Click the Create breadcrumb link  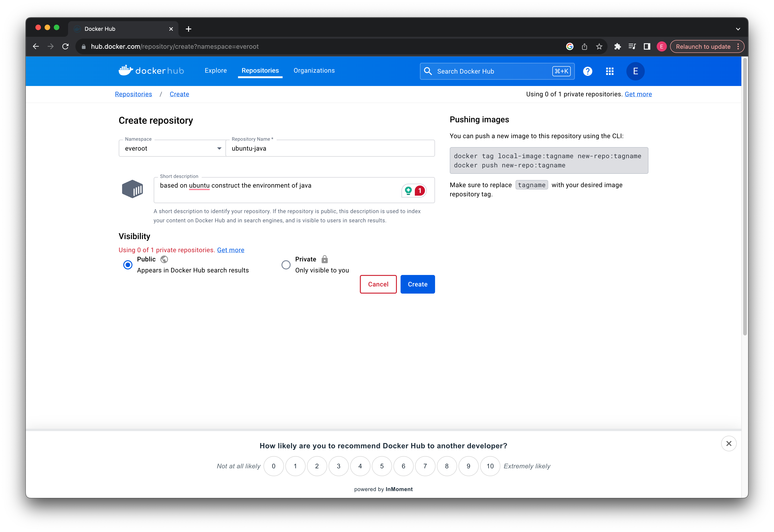(179, 94)
